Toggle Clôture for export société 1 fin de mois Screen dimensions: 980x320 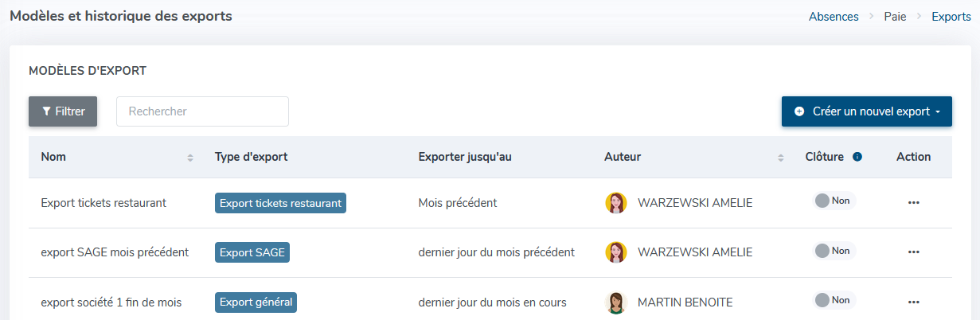pos(833,300)
